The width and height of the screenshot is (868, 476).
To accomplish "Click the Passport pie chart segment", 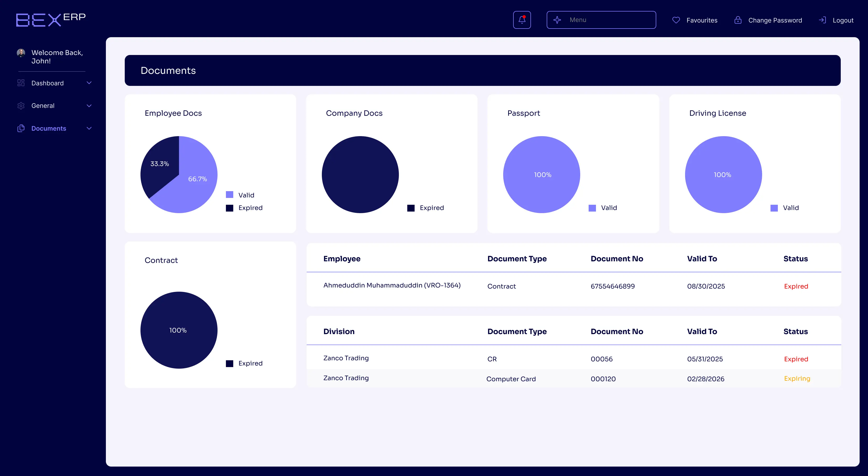I will [541, 174].
